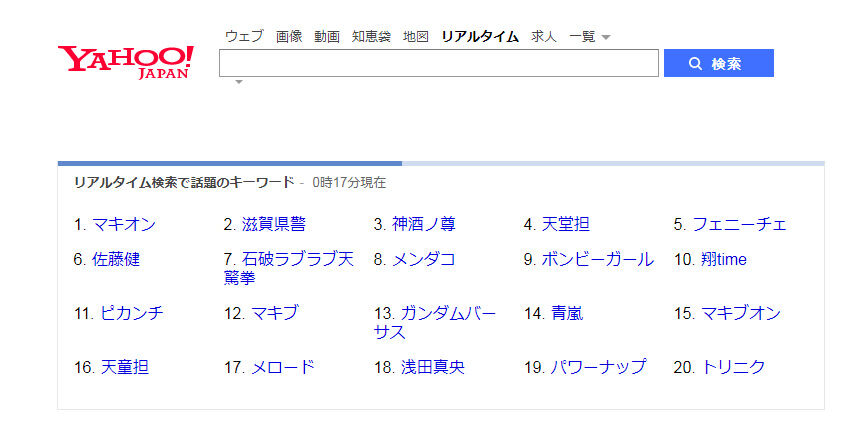Expand the 一覧 services dropdown

[x=590, y=37]
